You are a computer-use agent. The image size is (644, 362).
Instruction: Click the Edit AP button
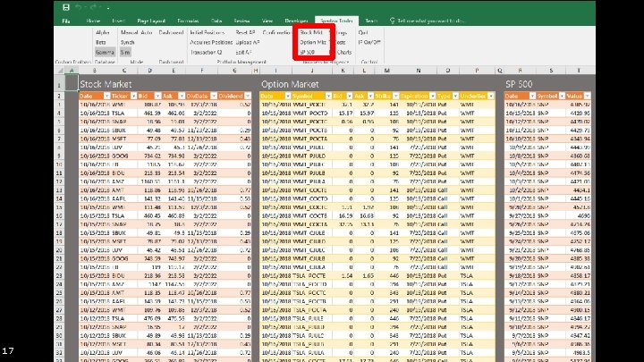[243, 52]
